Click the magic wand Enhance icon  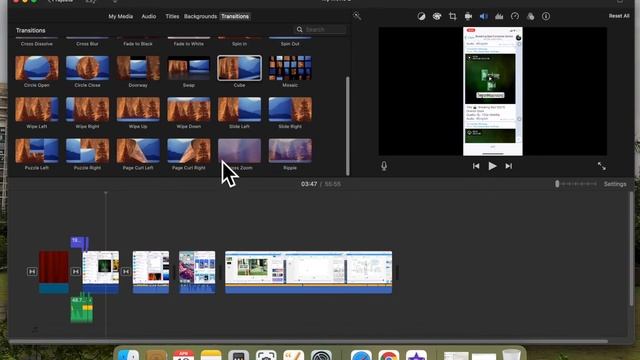click(357, 16)
